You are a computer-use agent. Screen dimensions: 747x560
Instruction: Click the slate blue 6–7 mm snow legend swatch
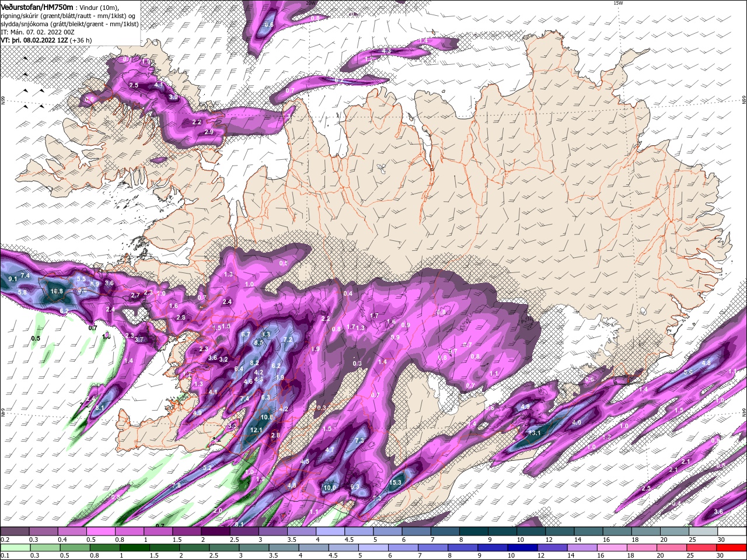[417, 531]
